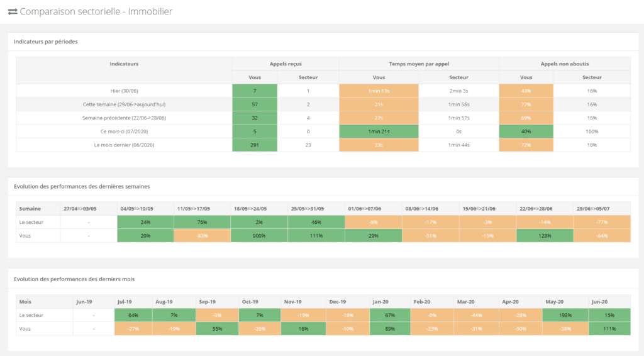The image size is (644, 356).
Task: Click the '-83%' weekly cell for Vous
Action: (202, 236)
